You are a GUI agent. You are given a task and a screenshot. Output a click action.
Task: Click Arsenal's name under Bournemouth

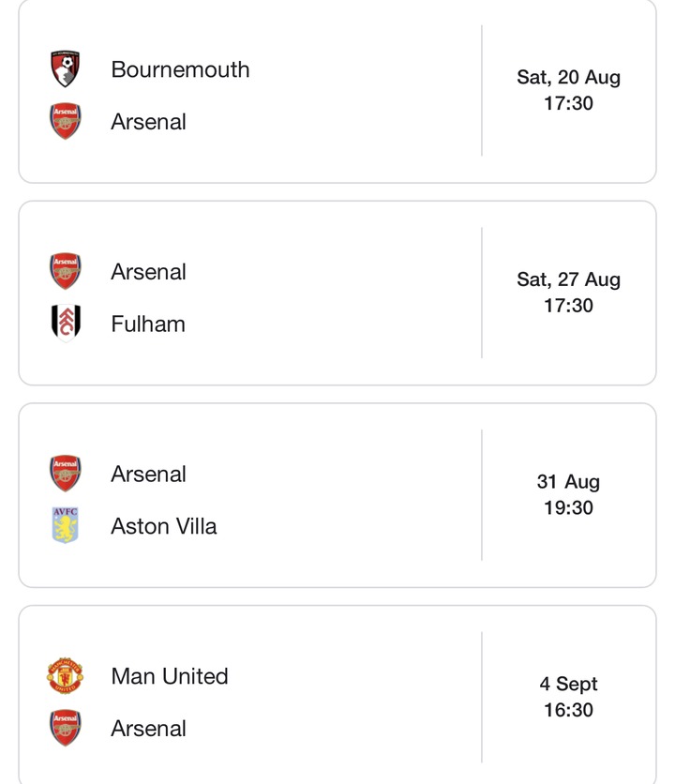[148, 122]
